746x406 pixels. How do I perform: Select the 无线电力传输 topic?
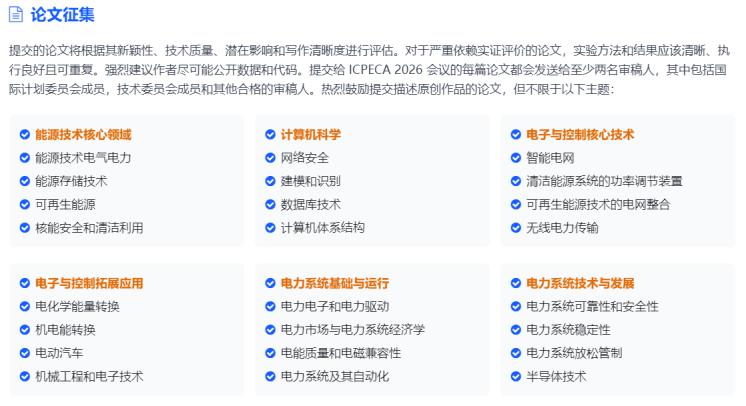click(562, 228)
